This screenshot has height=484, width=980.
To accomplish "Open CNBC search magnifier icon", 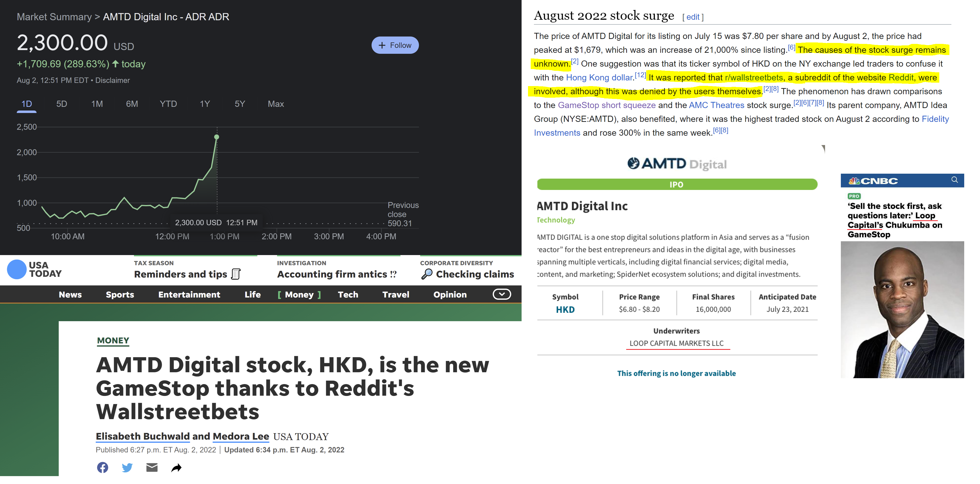I will pyautogui.click(x=955, y=180).
